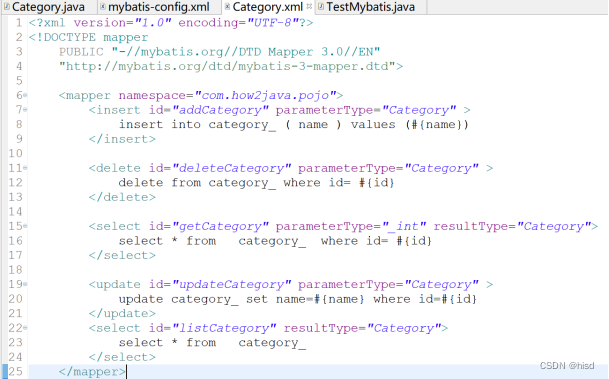Click the "-//mybatis.org//DTD Mapper 3.0//EN" string

[x=246, y=52]
